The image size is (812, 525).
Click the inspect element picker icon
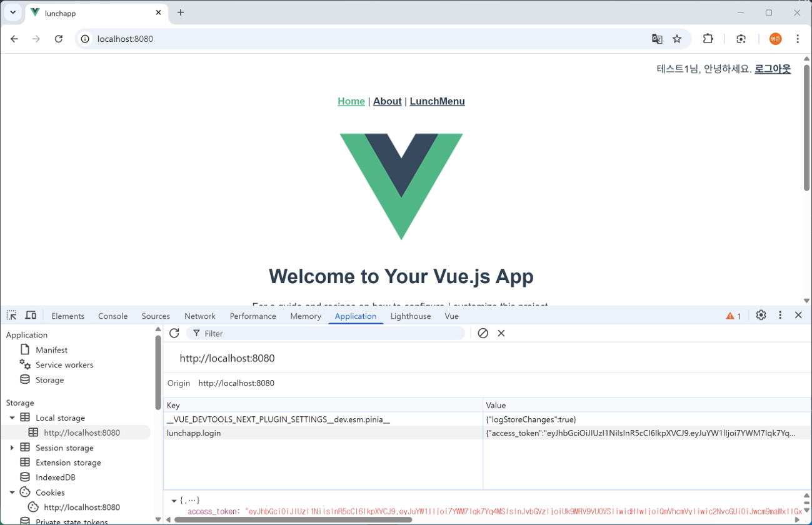coord(12,316)
